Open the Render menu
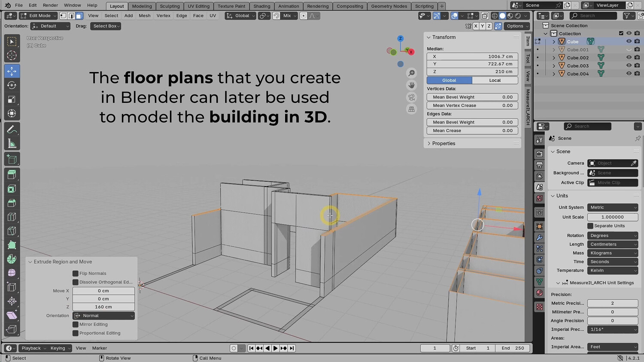Image resolution: width=644 pixels, height=362 pixels. [x=50, y=6]
